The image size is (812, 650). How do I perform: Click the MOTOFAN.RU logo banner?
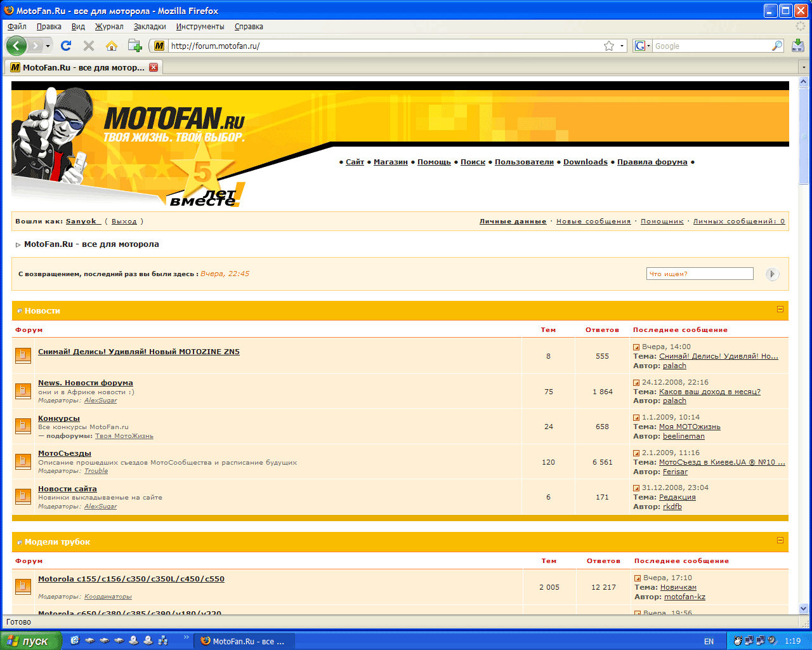pos(173,124)
